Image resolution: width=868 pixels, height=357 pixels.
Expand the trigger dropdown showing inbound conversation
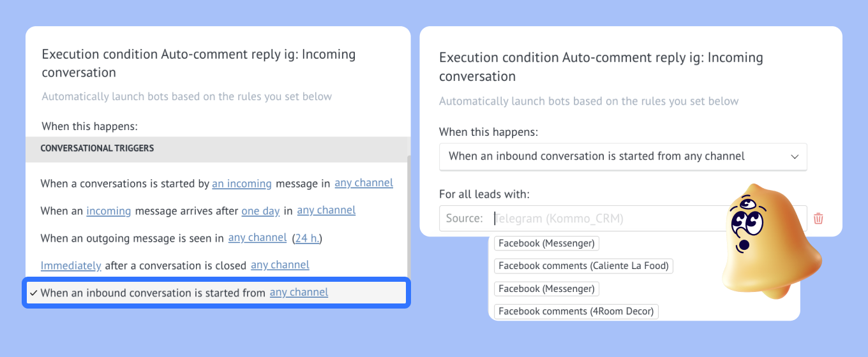[623, 156]
